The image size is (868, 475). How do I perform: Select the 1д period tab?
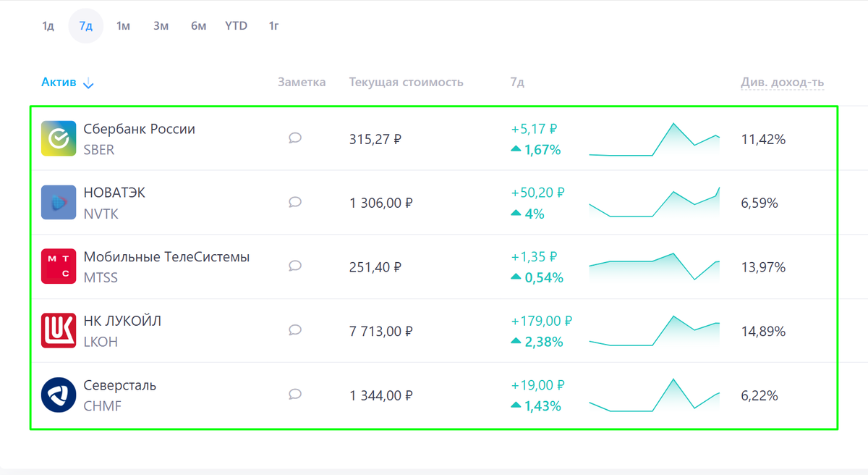click(x=48, y=26)
